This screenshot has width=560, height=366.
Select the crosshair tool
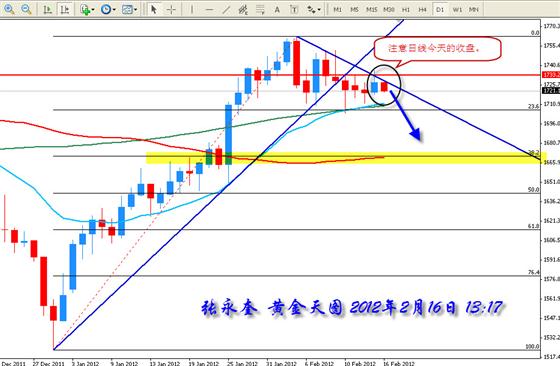coord(171,10)
